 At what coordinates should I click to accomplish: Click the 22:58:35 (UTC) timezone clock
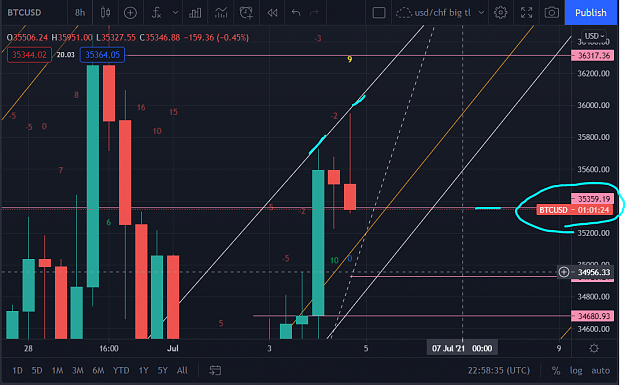tap(499, 371)
